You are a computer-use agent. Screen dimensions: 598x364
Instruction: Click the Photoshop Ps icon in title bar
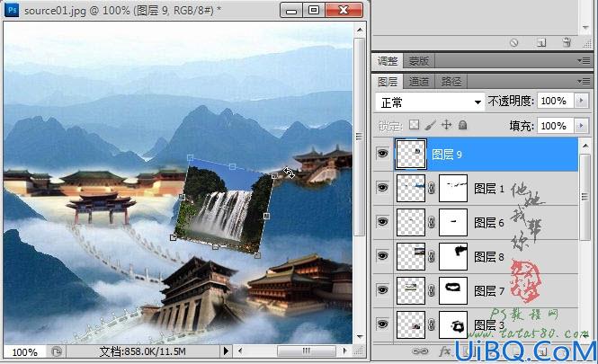[x=12, y=9]
